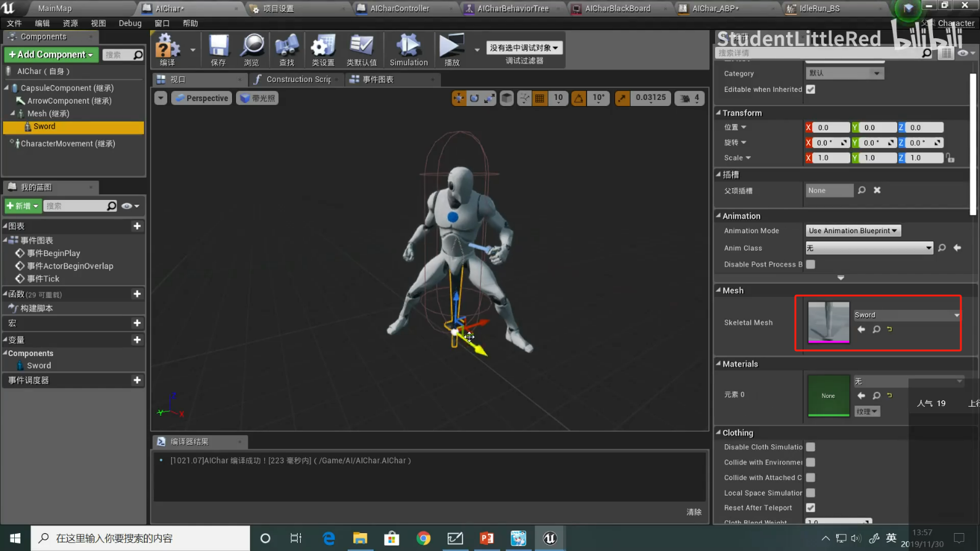Clear parent socket with X icon
The width and height of the screenshot is (980, 551).
click(877, 191)
